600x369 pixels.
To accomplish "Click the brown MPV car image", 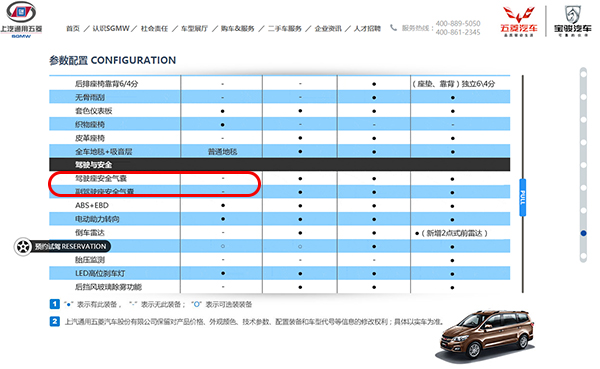I will pyautogui.click(x=486, y=334).
